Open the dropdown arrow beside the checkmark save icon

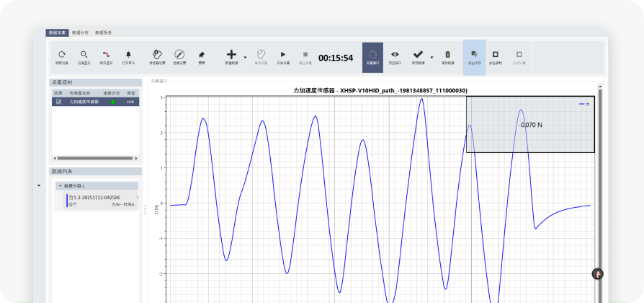pos(431,56)
